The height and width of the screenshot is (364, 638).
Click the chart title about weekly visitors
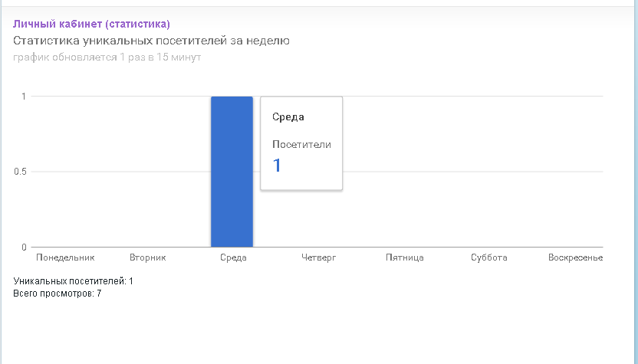click(151, 41)
